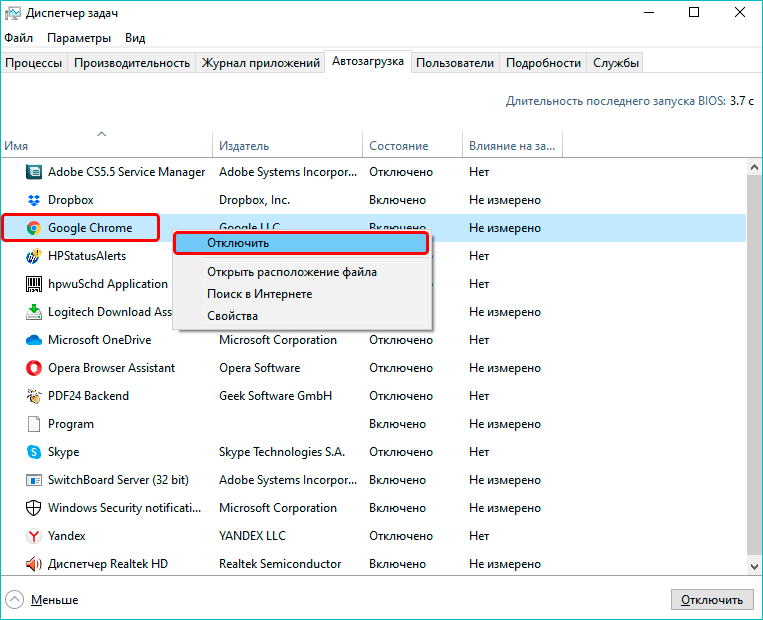Viewport: 763px width, 620px height.
Task: Click the PDF24 Backend icon
Action: point(34,396)
